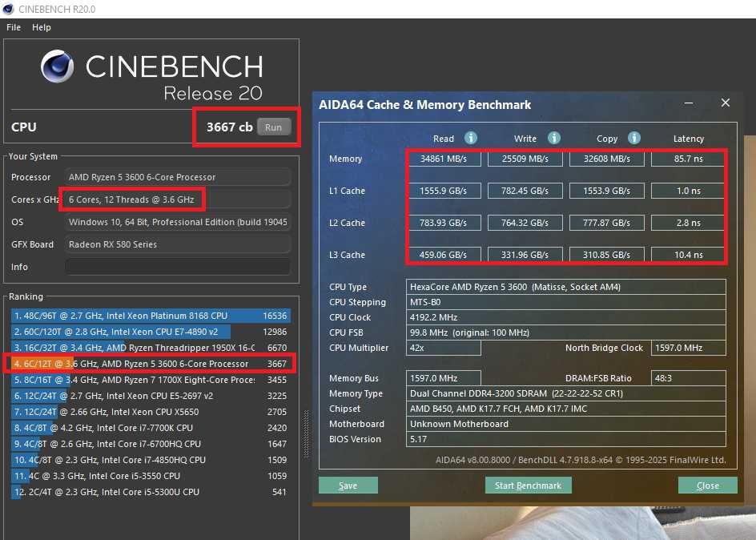Click Memory Copy value 32608 MB/s
The height and width of the screenshot is (540, 756).
point(606,159)
